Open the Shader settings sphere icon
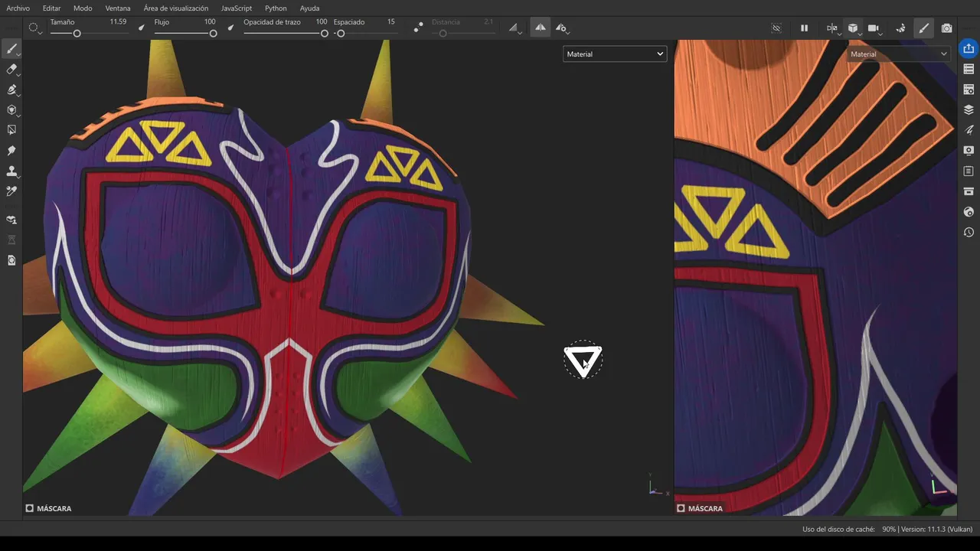 click(x=969, y=212)
